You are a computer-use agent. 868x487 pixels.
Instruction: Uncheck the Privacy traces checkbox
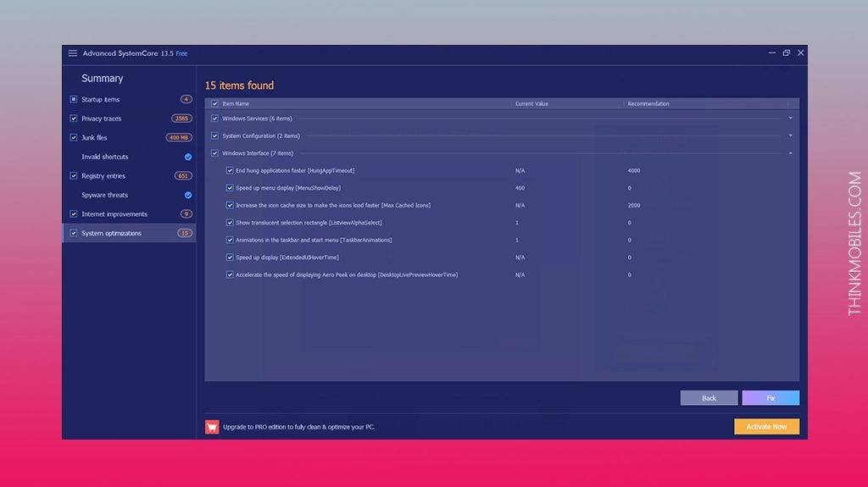tap(74, 119)
